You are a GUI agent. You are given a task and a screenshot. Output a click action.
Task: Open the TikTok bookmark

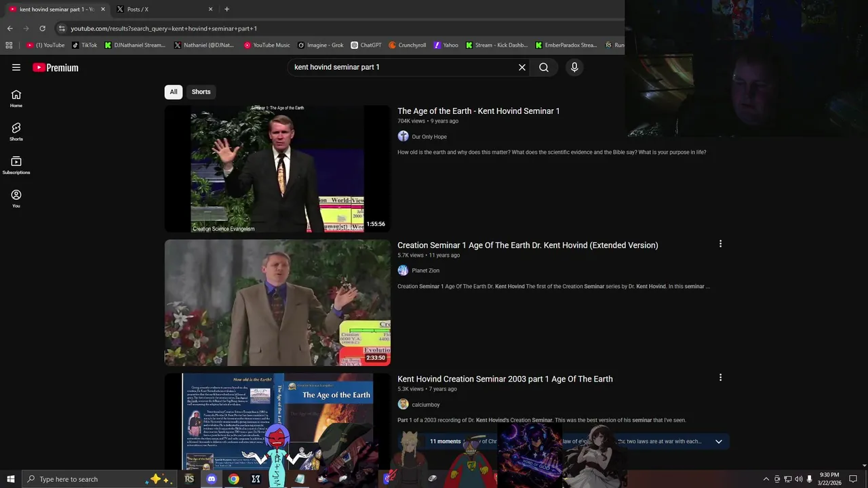85,45
